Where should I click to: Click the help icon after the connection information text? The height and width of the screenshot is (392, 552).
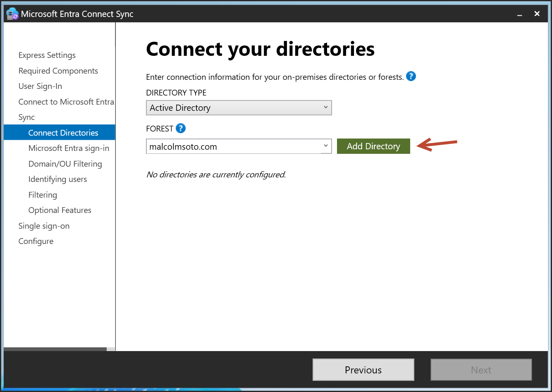click(411, 76)
